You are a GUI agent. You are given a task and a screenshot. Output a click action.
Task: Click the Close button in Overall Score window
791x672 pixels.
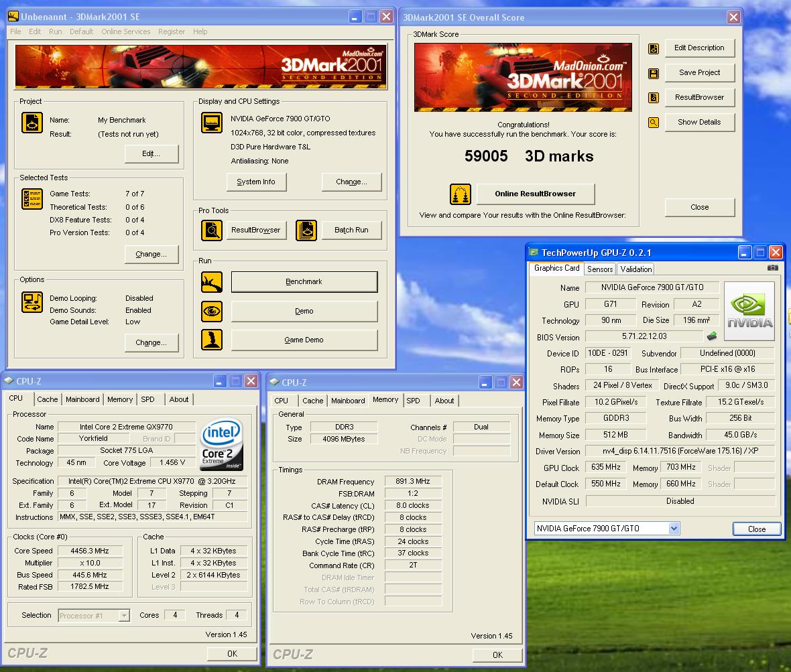tap(699, 208)
